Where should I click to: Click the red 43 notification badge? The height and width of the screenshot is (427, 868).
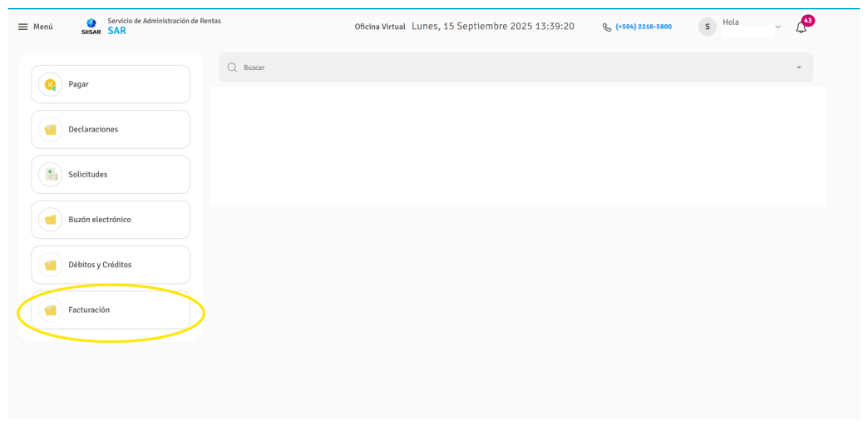pos(808,21)
